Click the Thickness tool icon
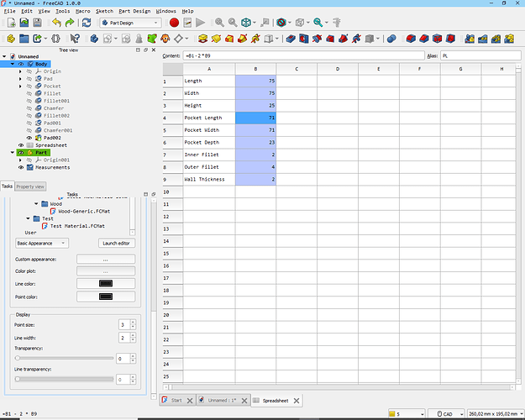 (x=450, y=39)
